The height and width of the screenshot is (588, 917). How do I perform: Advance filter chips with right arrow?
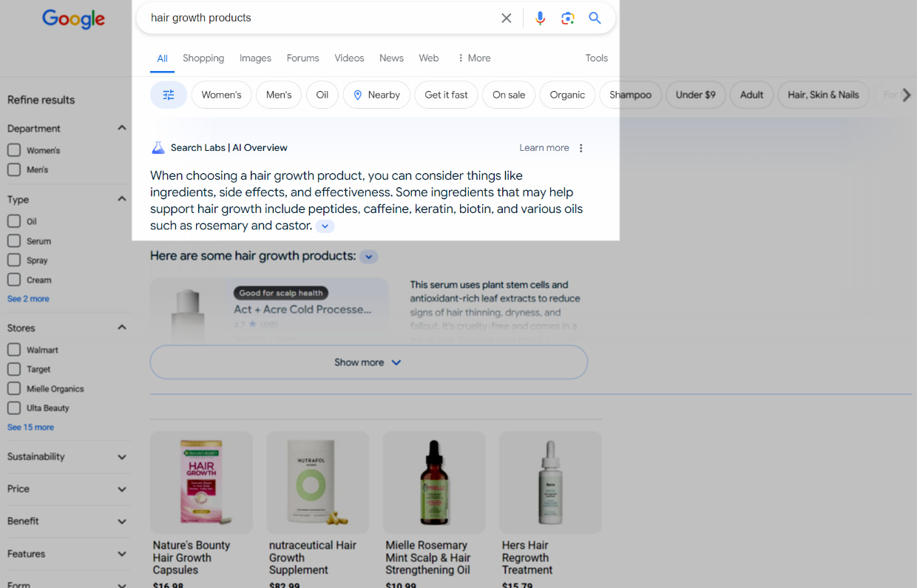tap(907, 95)
